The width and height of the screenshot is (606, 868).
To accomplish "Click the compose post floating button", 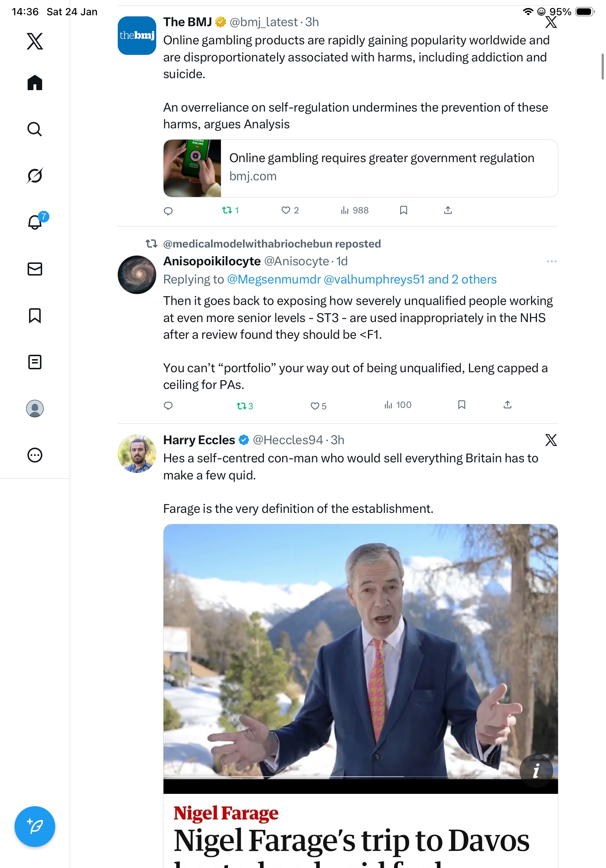I will coord(35,827).
